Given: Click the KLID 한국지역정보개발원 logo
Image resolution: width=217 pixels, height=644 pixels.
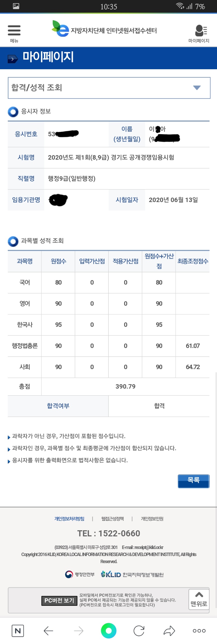Looking at the screenshot, I should tap(132, 574).
